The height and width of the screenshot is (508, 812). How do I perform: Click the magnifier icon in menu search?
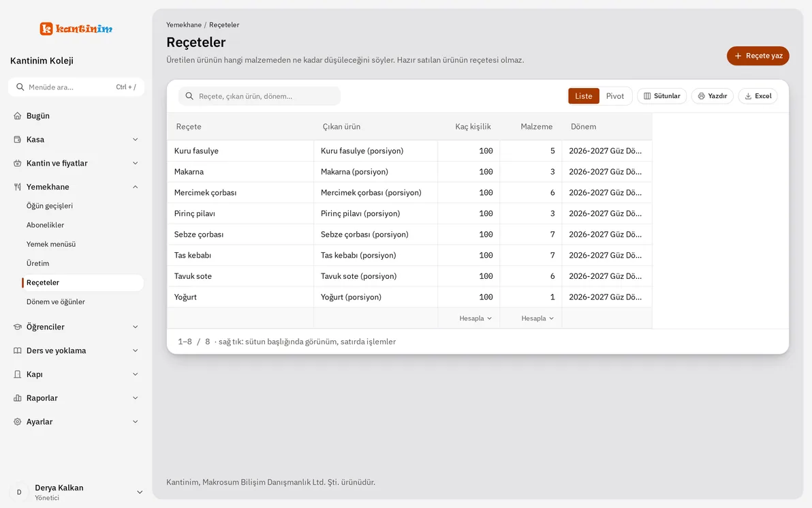coord(20,87)
